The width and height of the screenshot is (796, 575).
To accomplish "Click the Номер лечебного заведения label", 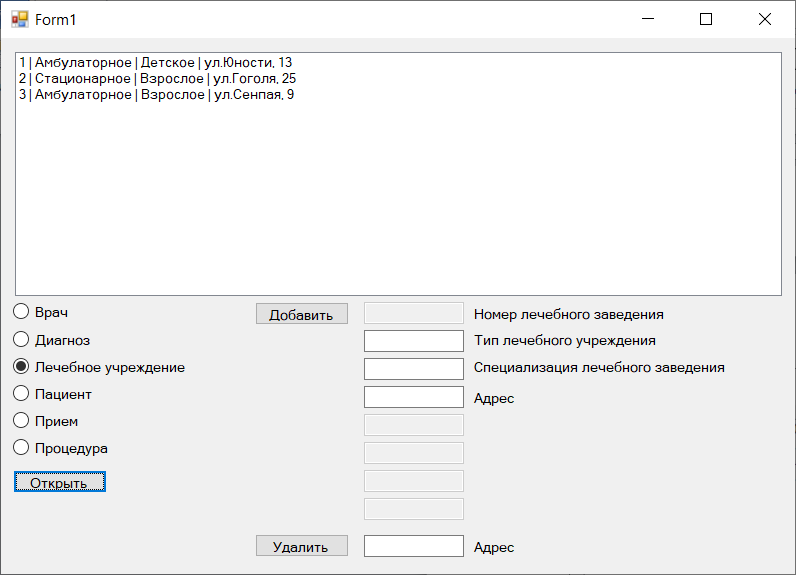I will click(569, 315).
